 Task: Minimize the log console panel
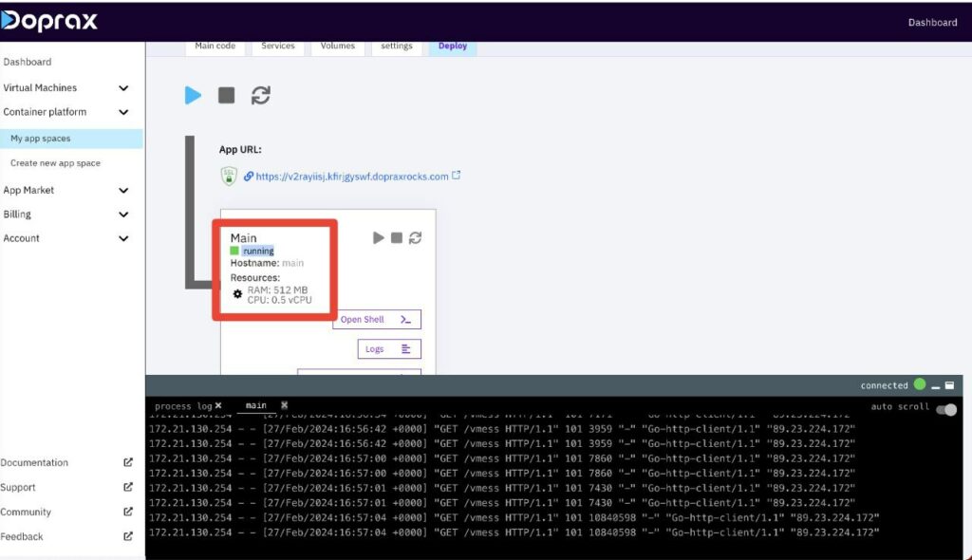pos(935,386)
